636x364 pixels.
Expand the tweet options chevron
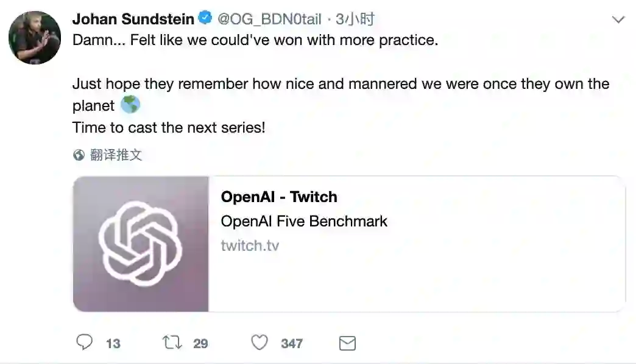[618, 20]
